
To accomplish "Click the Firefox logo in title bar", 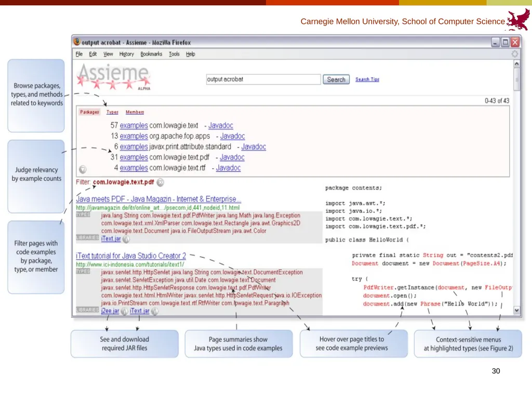I will point(77,42).
